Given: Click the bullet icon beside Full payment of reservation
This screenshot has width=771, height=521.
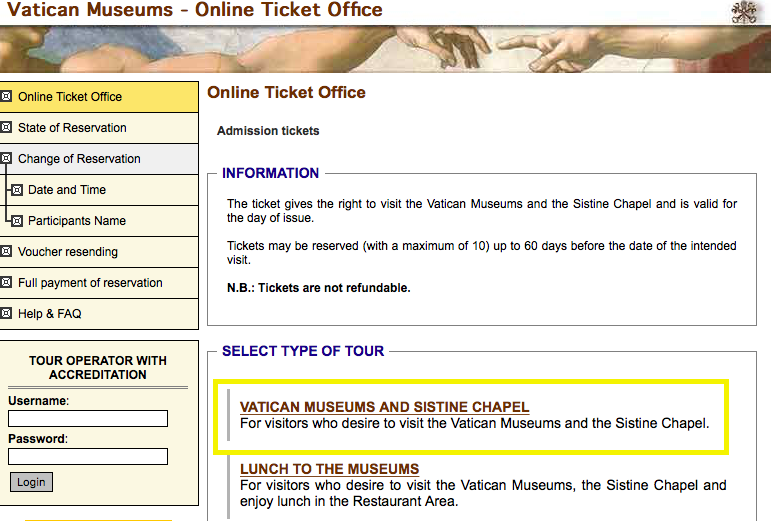Looking at the screenshot, I should (6, 283).
